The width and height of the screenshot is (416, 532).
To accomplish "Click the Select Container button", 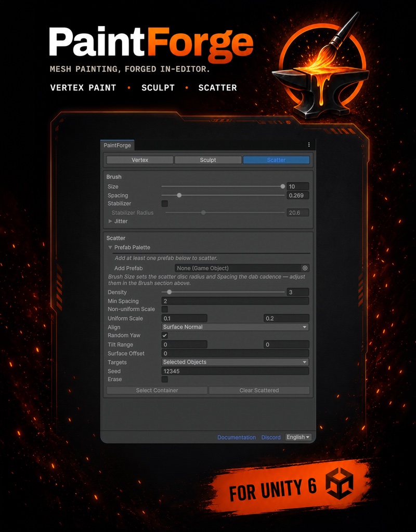I will (157, 390).
